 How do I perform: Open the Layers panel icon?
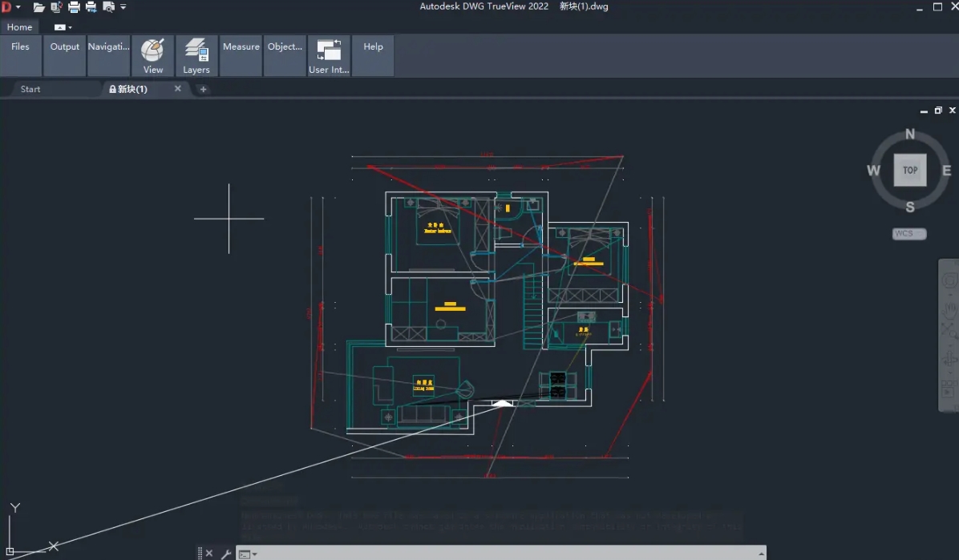[x=196, y=50]
